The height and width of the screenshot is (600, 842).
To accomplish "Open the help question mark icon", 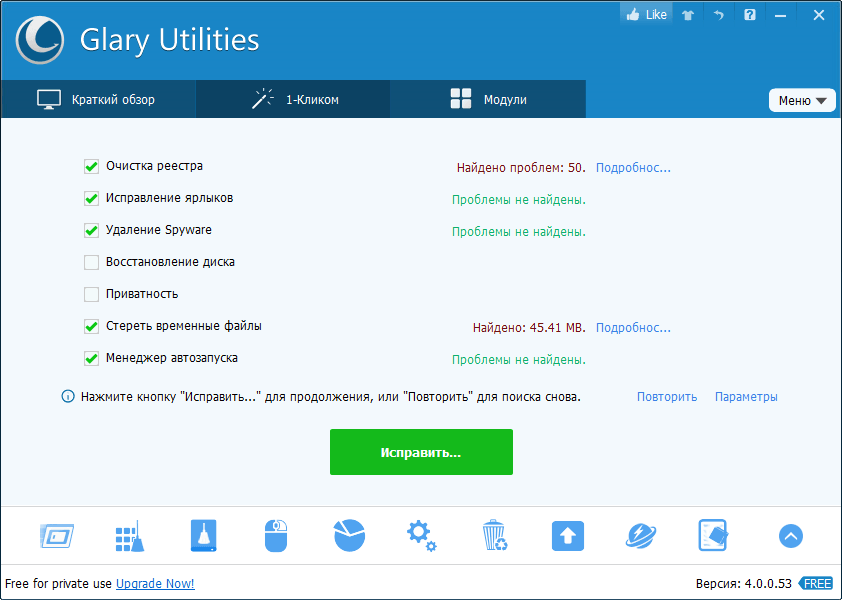I will pyautogui.click(x=750, y=15).
